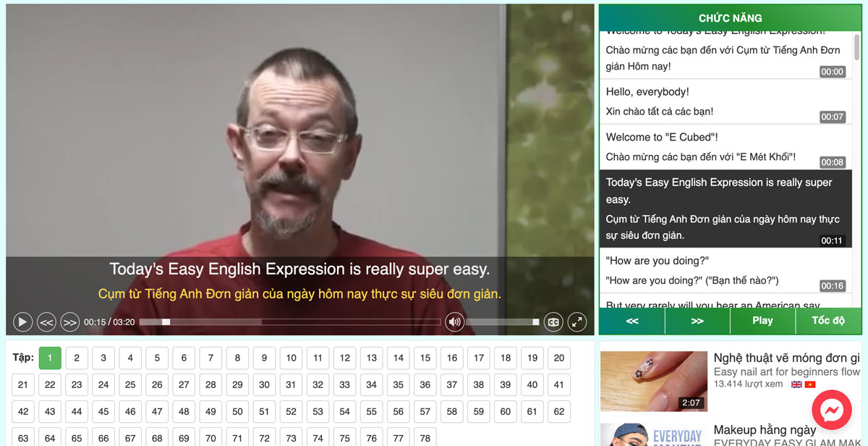Mute the video with speaker icon
Viewport: 868px width, 446px height.
[x=454, y=321]
